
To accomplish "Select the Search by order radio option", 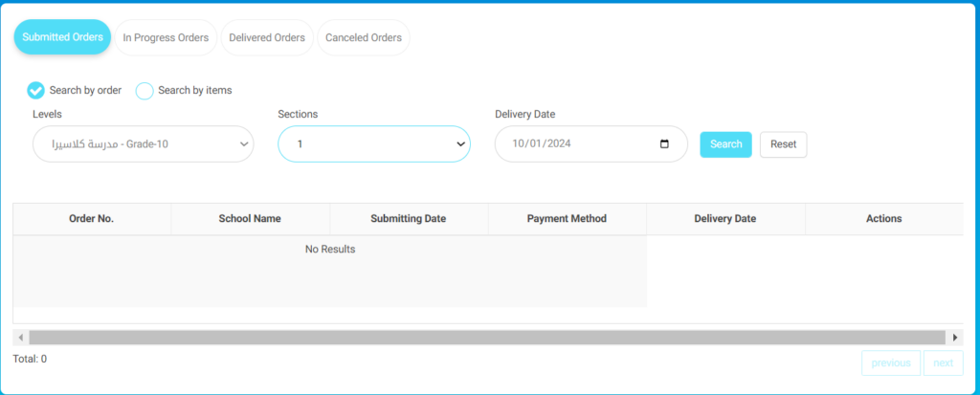I will point(35,91).
